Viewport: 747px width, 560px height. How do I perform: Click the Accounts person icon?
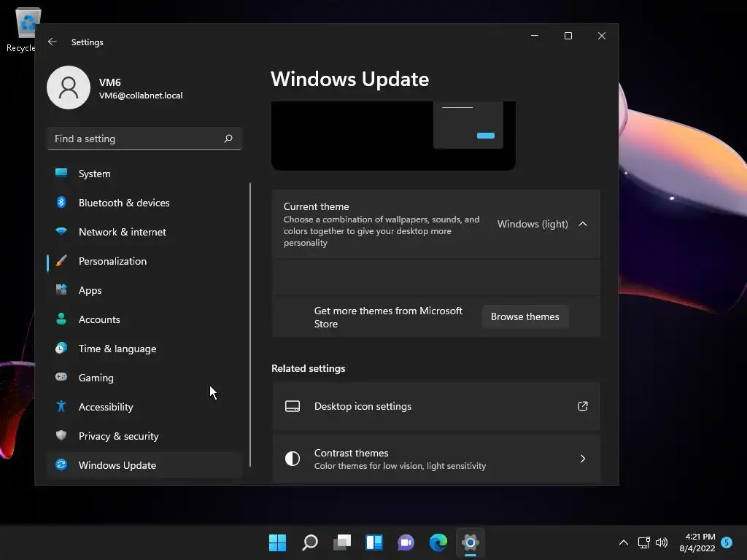pos(61,319)
